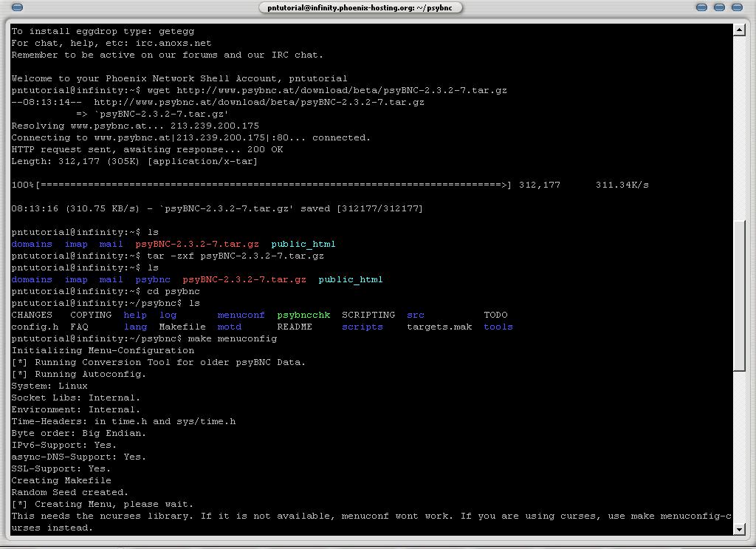Click the "cd psybnc" command text
The image size is (756, 549).
point(173,291)
